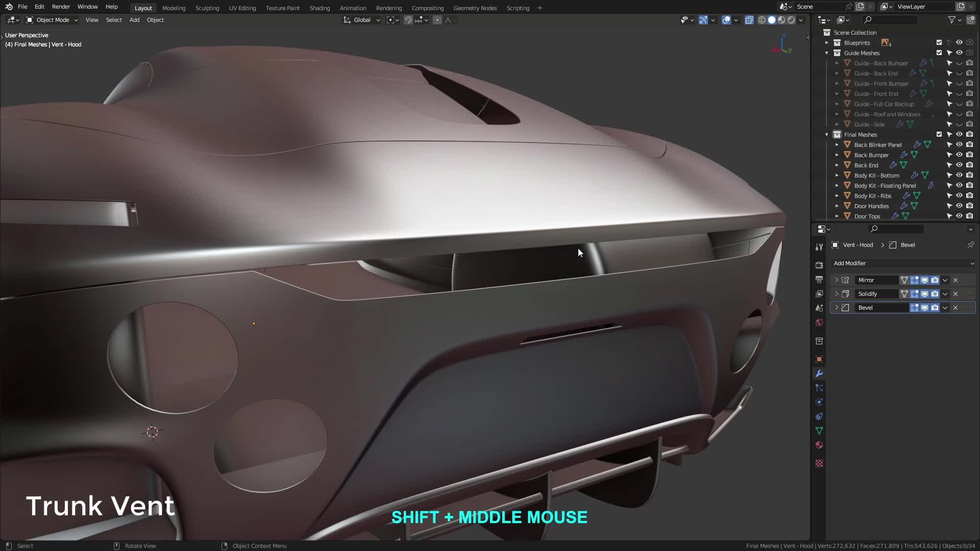Toggle X-Ray display in viewport header
The image size is (980, 551).
click(x=749, y=20)
